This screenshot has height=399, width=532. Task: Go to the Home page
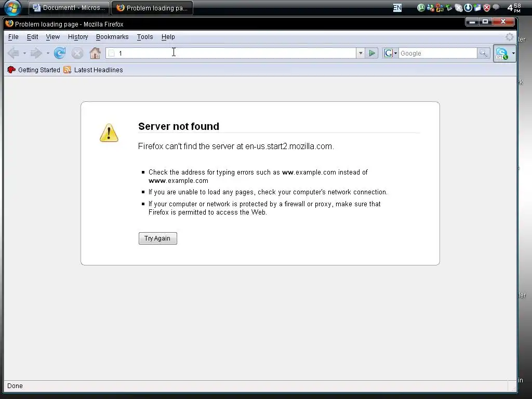tap(95, 53)
